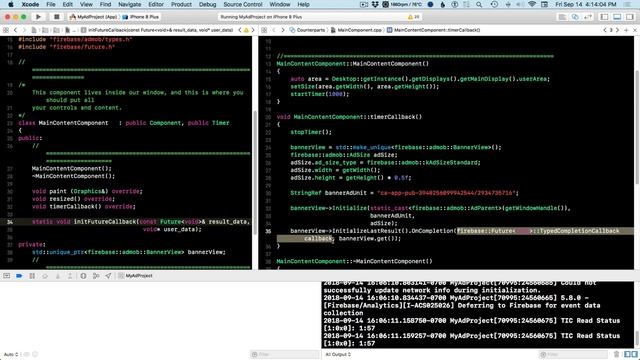Go forward in right assistant editor history
Screen dimensions: 640x360
pyautogui.click(x=282, y=30)
